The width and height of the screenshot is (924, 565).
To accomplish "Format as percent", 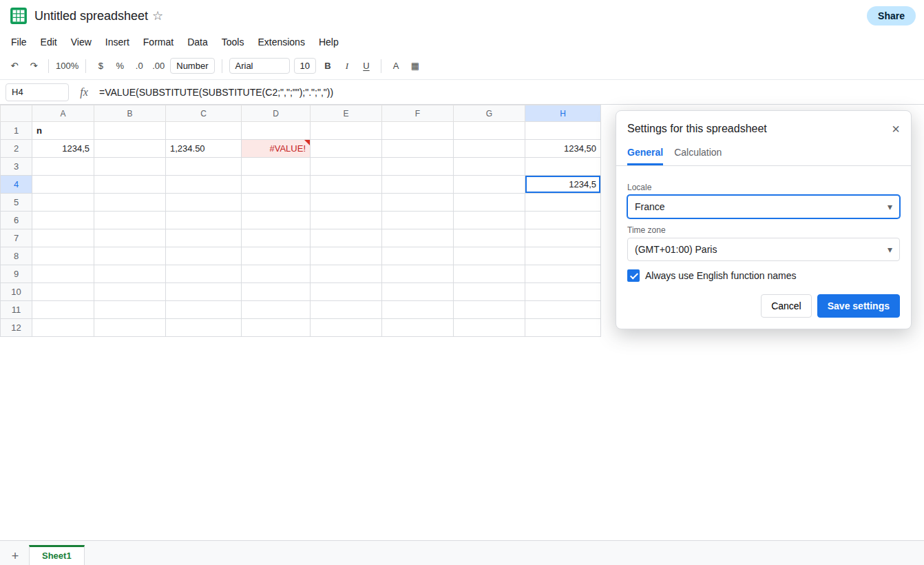I will [x=120, y=66].
